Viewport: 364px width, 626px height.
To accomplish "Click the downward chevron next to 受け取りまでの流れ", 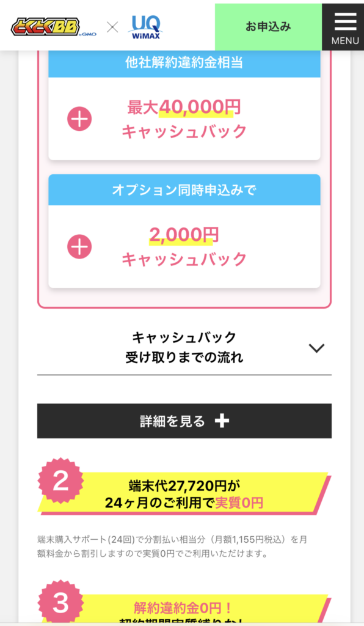I will point(316,348).
